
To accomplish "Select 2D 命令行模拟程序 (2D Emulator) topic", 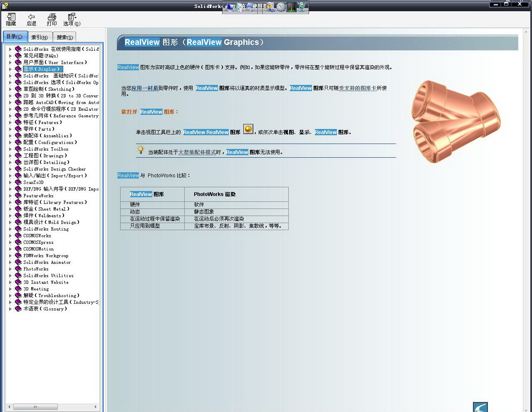I will pyautogui.click(x=61, y=109).
